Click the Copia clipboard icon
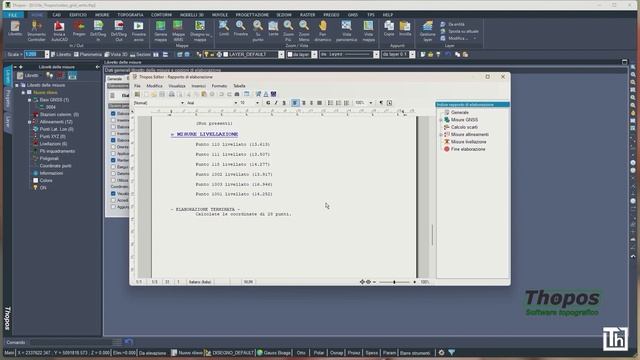Image resolution: width=640 pixels, height=360 pixels. 389,29
